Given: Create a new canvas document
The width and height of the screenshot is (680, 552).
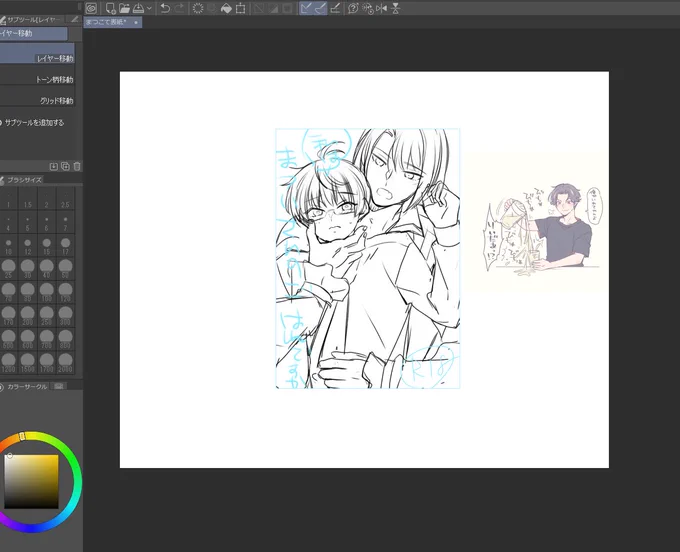Looking at the screenshot, I should tap(111, 8).
